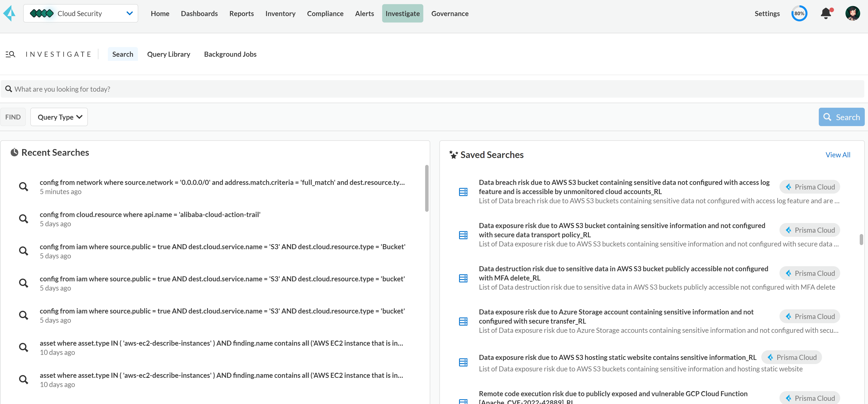Focus the 'What are you looking for today?' field
This screenshot has width=868, height=404.
433,89
